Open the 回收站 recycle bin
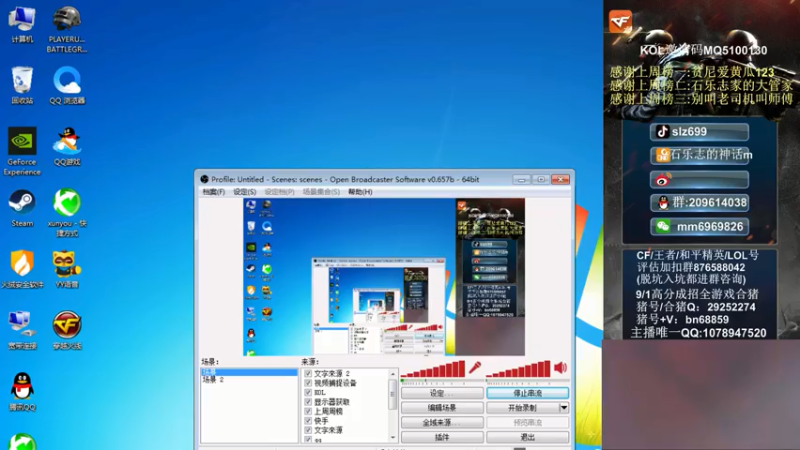This screenshot has height=450, width=800. pyautogui.click(x=22, y=85)
